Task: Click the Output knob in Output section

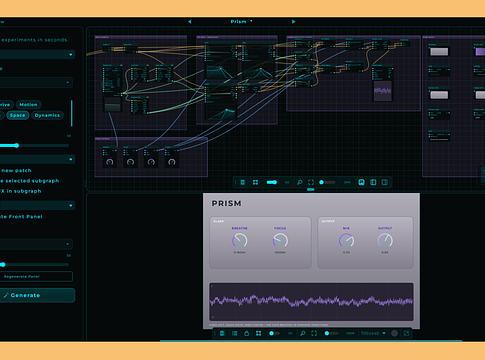Action: tap(385, 240)
